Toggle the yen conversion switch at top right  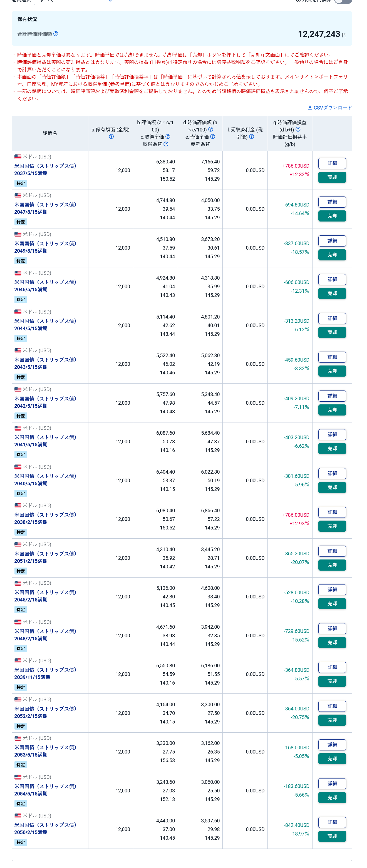click(x=343, y=1)
